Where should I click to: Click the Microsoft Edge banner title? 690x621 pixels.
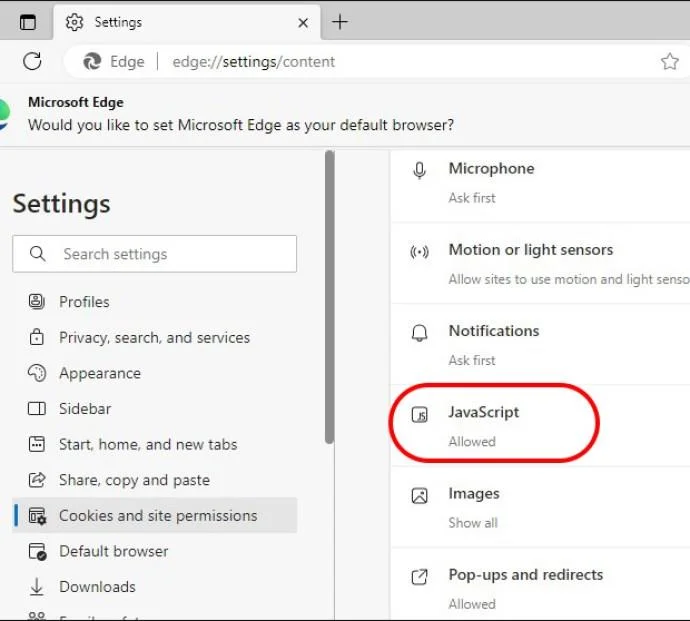76,102
